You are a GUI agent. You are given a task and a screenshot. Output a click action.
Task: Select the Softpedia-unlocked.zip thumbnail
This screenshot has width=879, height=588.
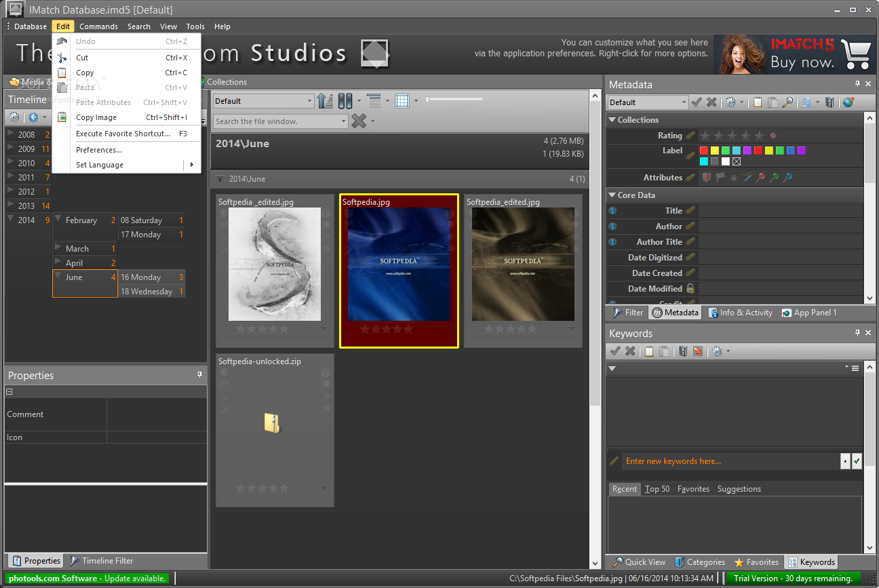pyautogui.click(x=275, y=430)
